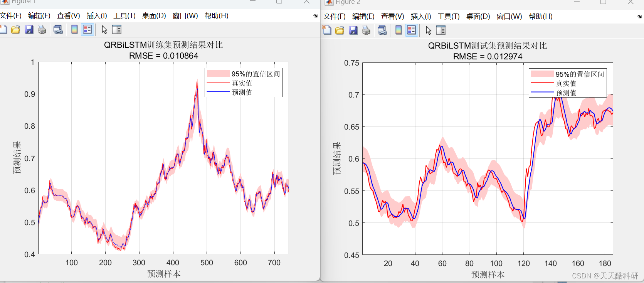The height and width of the screenshot is (283, 644).
Task: Click dock arrow at Figure 2 menu bar end
Action: pos(640,17)
